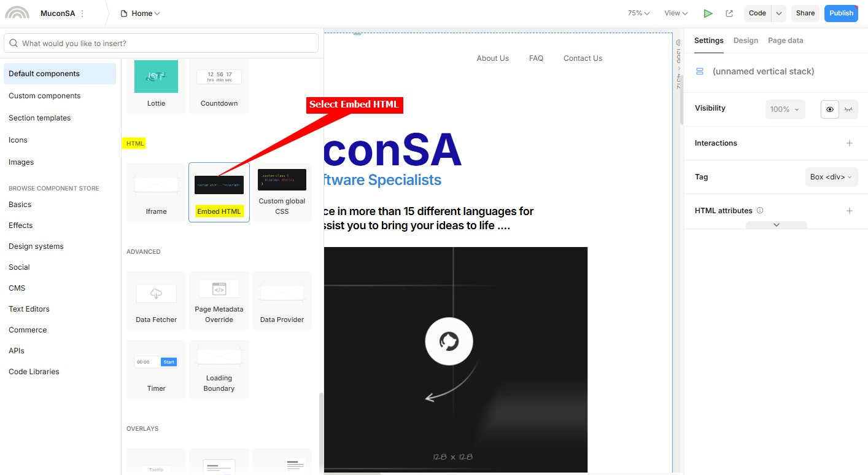Open the page in a new tab icon
The height and width of the screenshot is (475, 868).
pyautogui.click(x=729, y=14)
